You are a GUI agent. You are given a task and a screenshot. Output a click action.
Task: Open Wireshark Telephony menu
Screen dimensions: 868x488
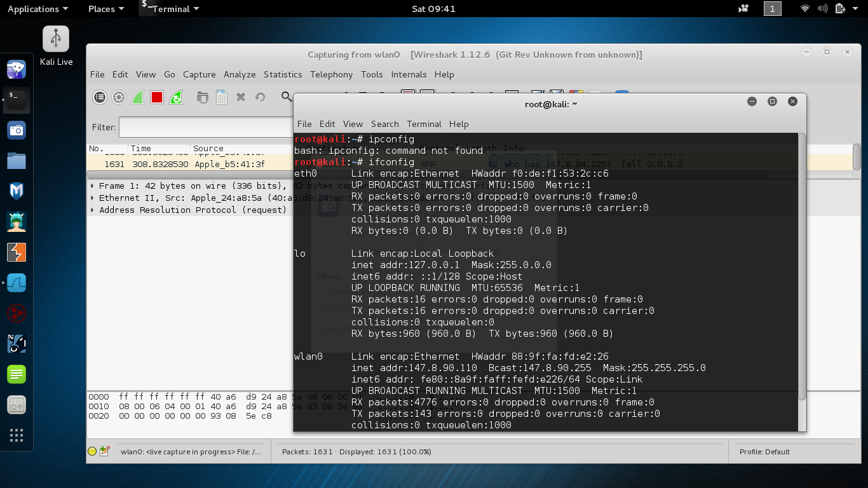[x=331, y=74]
